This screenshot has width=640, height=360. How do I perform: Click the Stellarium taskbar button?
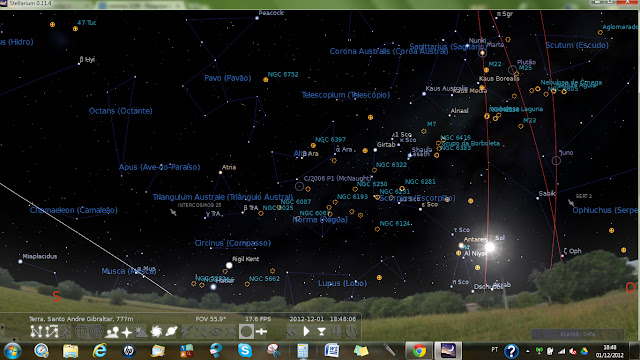pyautogui.click(x=448, y=351)
